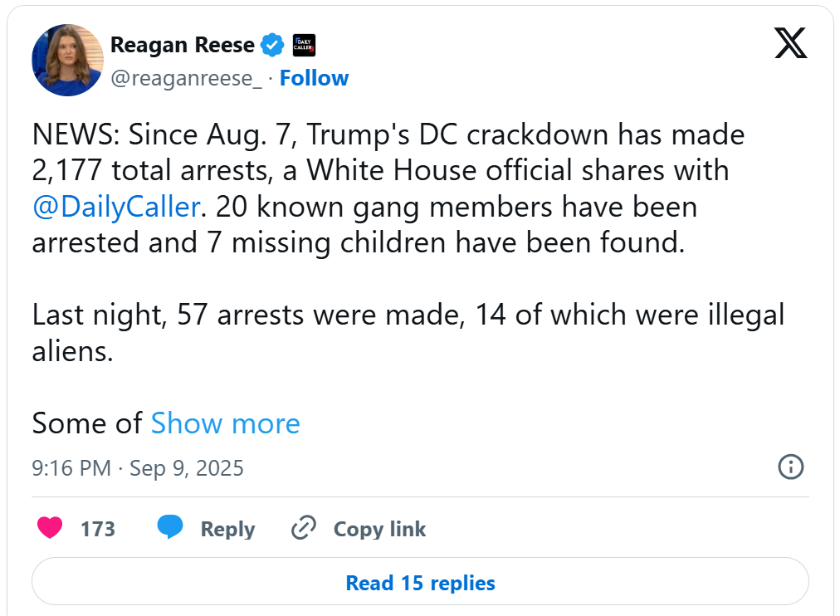Click the X logo icon
840x616 pixels.
(x=790, y=44)
